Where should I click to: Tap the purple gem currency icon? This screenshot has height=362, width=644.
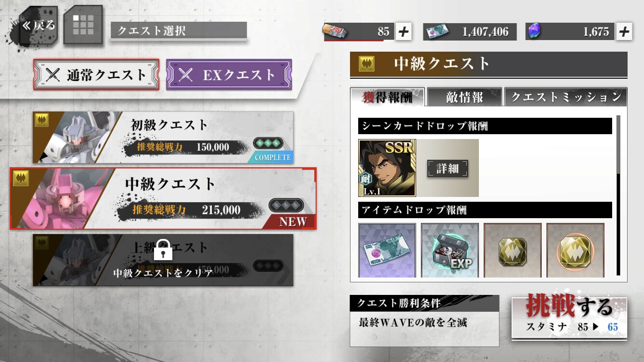pyautogui.click(x=533, y=31)
